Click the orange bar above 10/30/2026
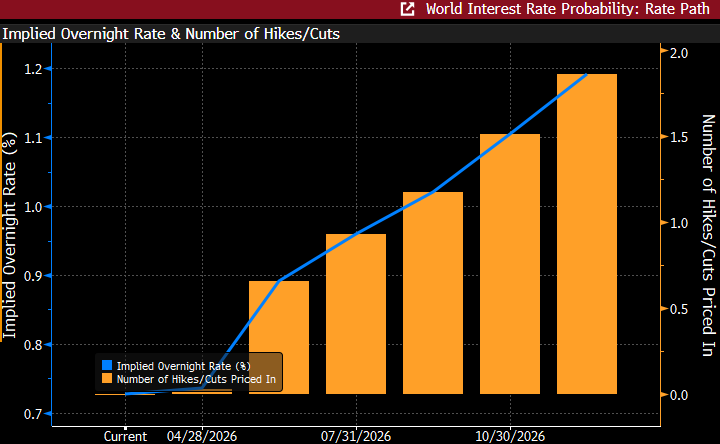This screenshot has height=444, width=720. point(510,264)
